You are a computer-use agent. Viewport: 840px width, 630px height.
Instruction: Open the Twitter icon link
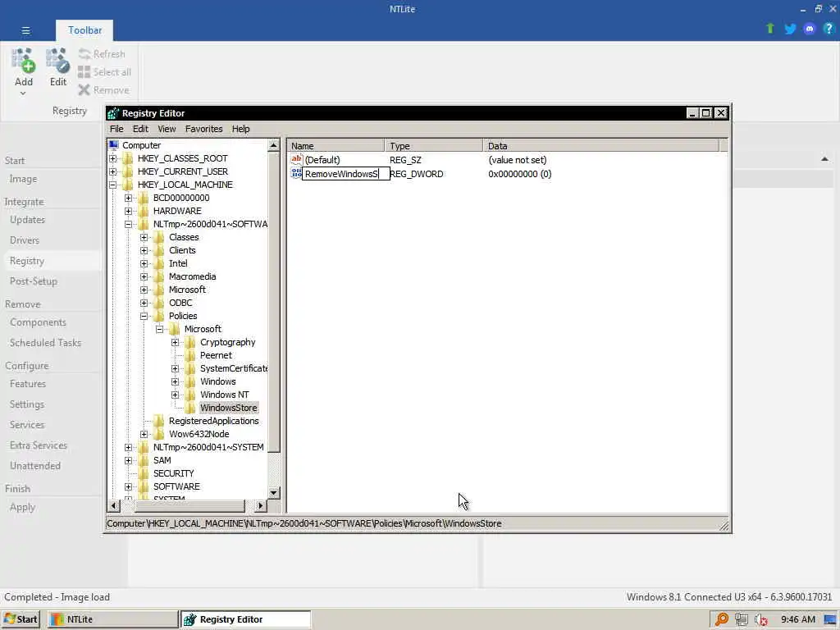(x=790, y=29)
